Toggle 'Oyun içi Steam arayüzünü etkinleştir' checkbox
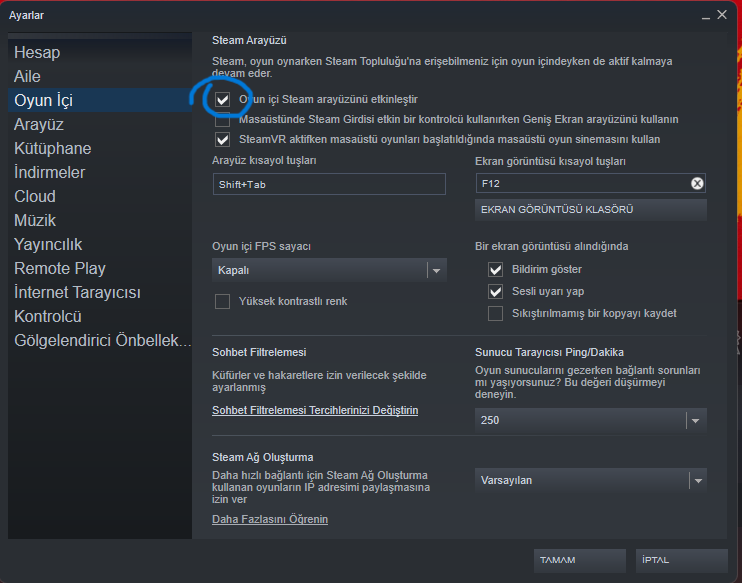 (222, 99)
